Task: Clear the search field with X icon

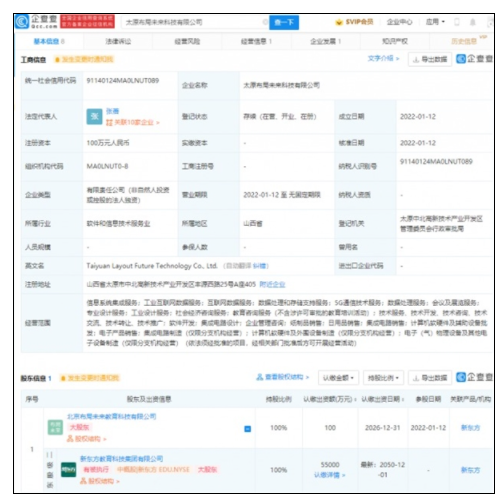Action: click(x=265, y=22)
